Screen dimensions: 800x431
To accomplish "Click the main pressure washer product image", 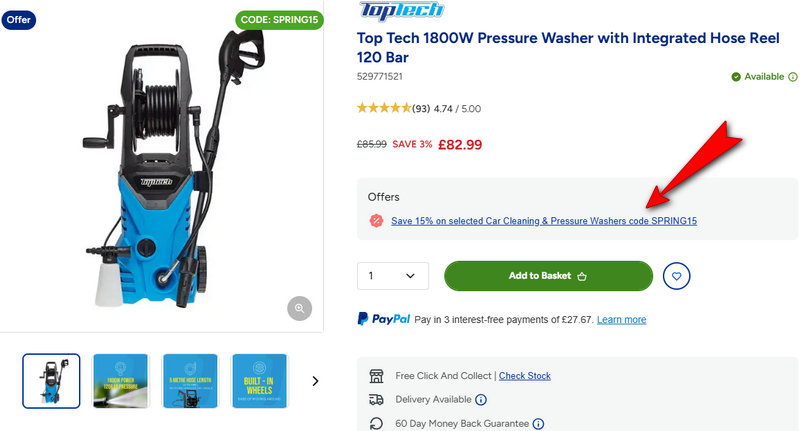I will tap(160, 170).
